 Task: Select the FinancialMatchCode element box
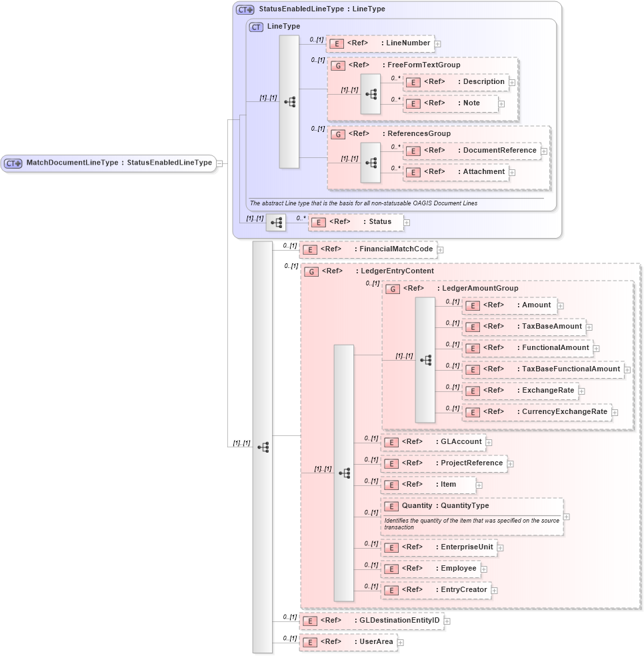pos(368,249)
